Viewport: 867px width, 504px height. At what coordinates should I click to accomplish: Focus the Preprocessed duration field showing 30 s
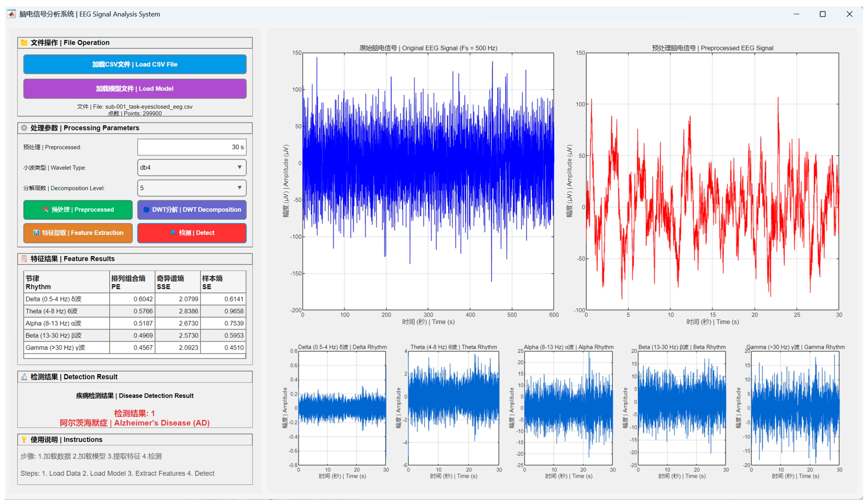[x=192, y=147]
